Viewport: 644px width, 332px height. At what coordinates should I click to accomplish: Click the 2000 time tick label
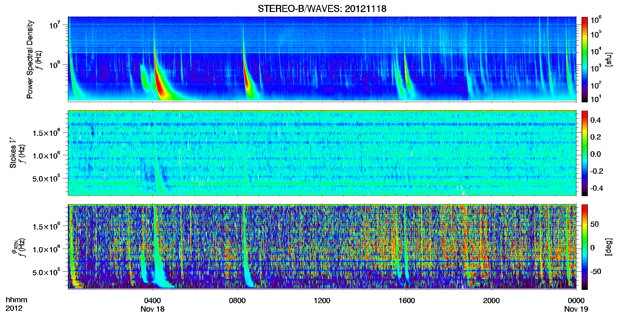(491, 300)
